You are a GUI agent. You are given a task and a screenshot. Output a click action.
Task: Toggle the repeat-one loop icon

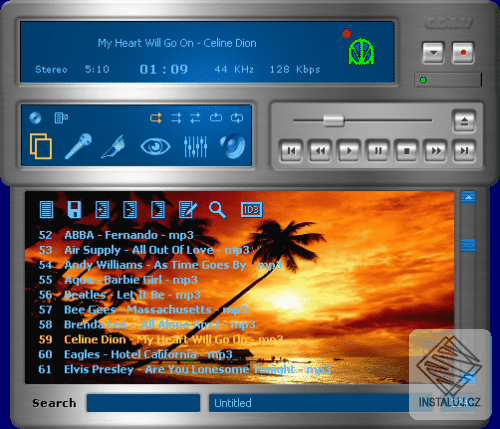[216, 117]
